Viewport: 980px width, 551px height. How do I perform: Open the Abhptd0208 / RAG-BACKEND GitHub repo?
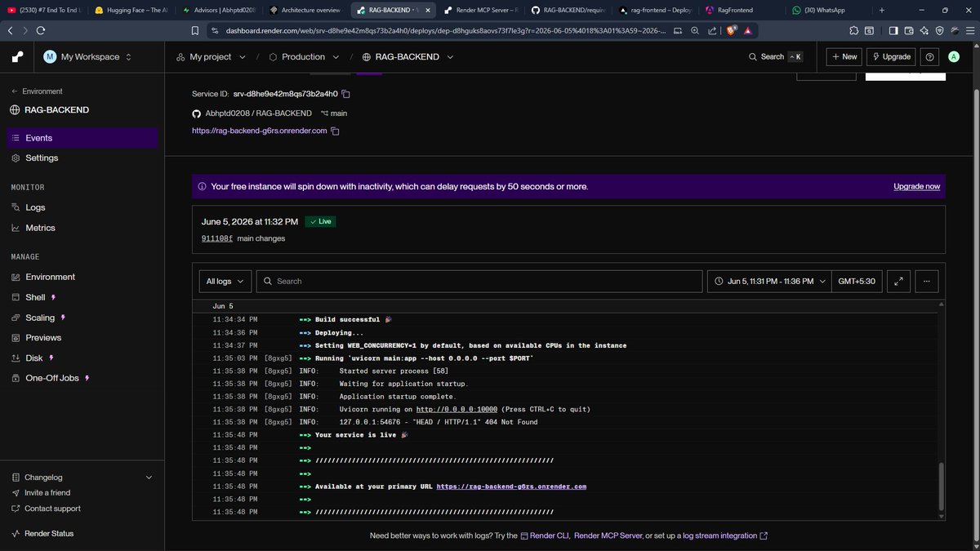[258, 113]
